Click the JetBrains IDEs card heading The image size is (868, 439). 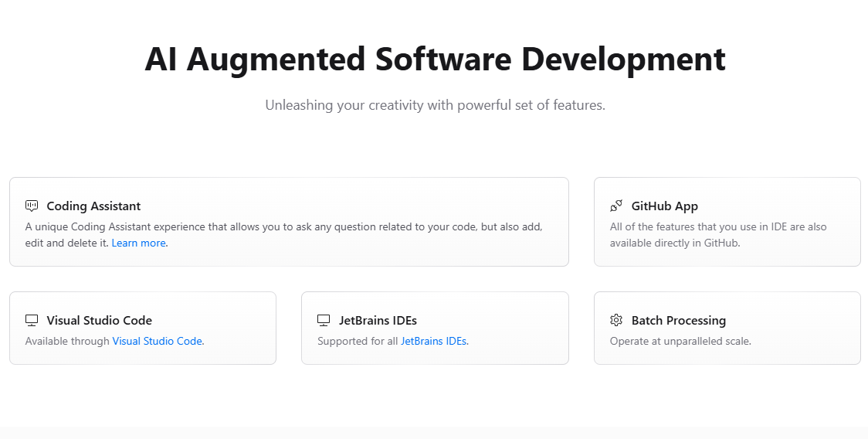pos(378,321)
